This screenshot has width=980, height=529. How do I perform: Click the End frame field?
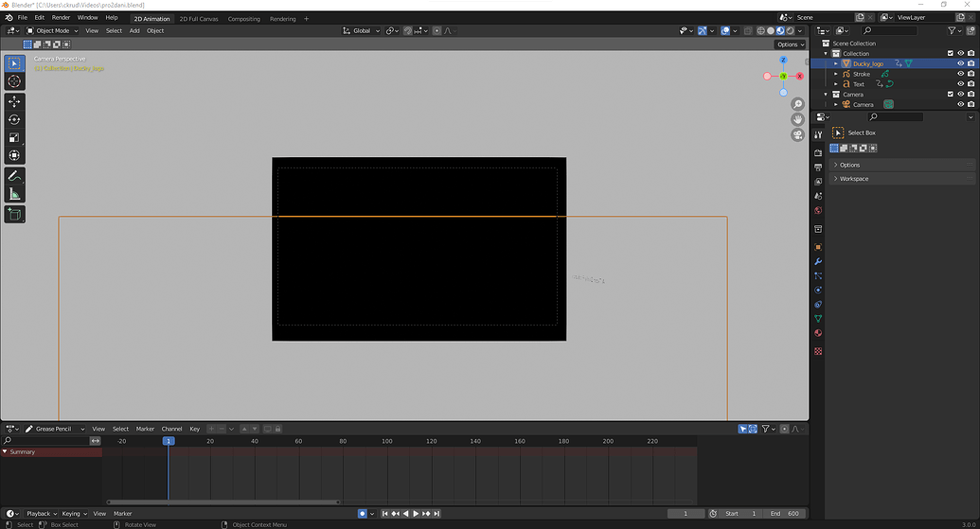[784, 514]
